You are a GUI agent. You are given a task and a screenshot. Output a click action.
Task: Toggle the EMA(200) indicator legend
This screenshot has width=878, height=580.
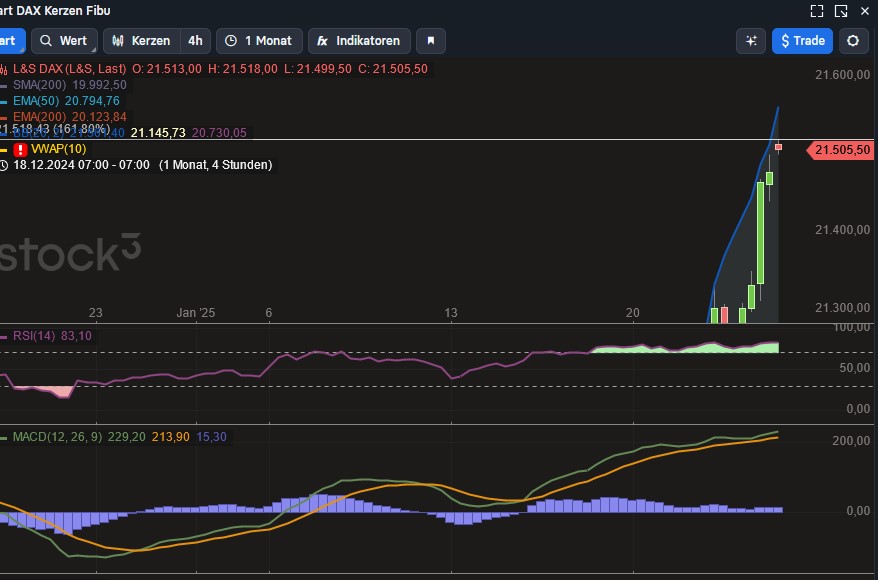coord(40,117)
